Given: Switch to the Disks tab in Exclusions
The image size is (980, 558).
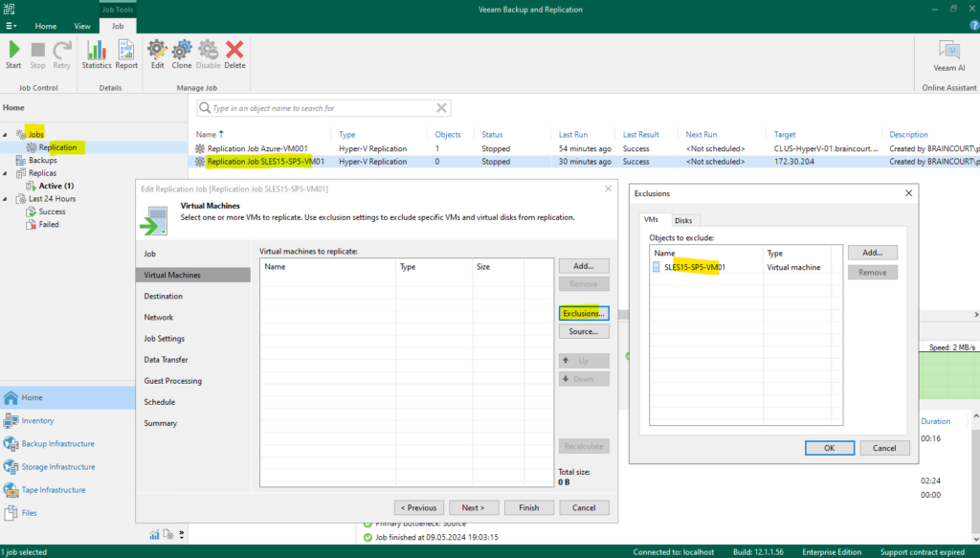Looking at the screenshot, I should click(683, 220).
